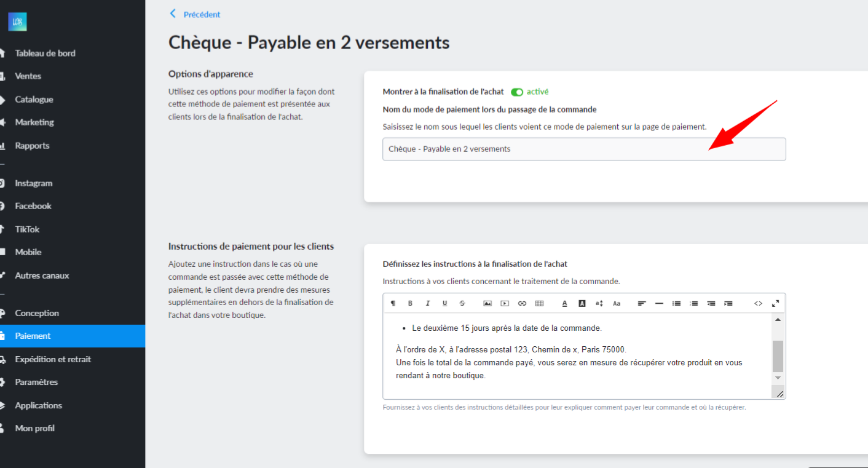This screenshot has width=868, height=468.
Task: Create a bulleted list in the editor
Action: coord(676,303)
